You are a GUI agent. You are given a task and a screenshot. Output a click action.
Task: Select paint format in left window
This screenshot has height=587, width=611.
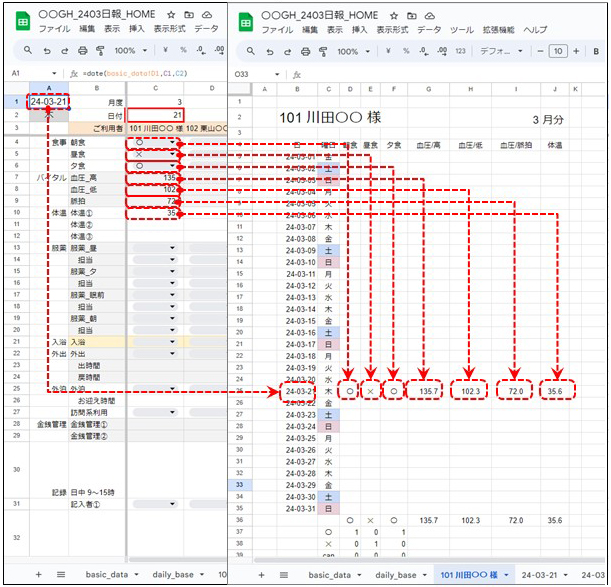[100, 50]
